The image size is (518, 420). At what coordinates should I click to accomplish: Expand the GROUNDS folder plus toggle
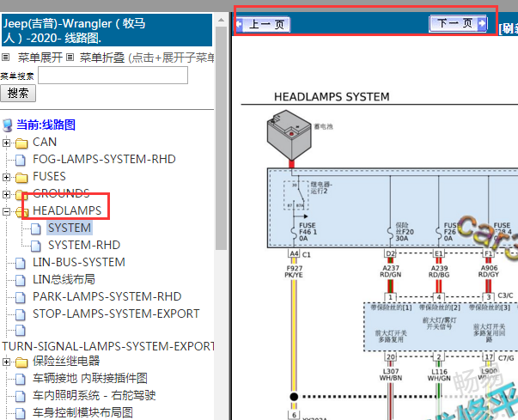[x=6, y=194]
